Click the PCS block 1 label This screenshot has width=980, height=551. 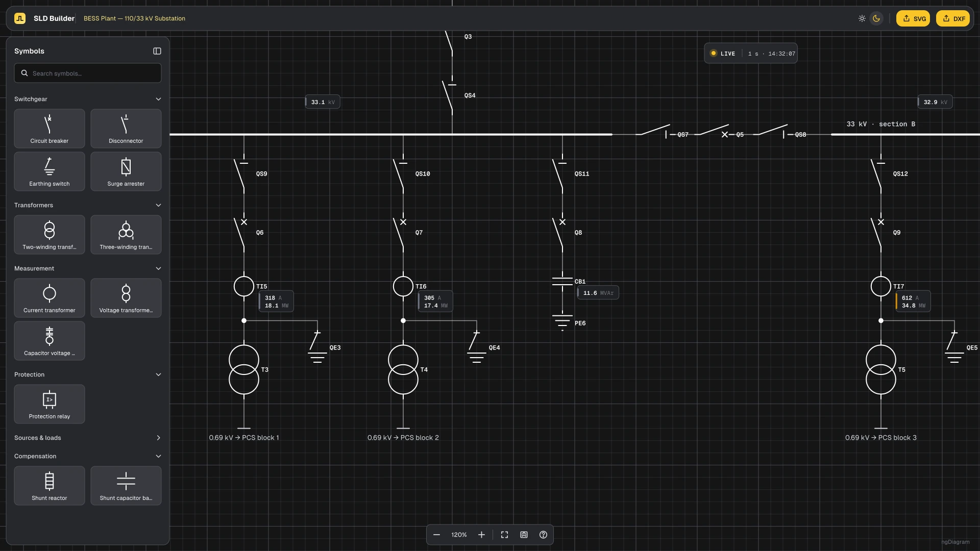[x=244, y=438]
